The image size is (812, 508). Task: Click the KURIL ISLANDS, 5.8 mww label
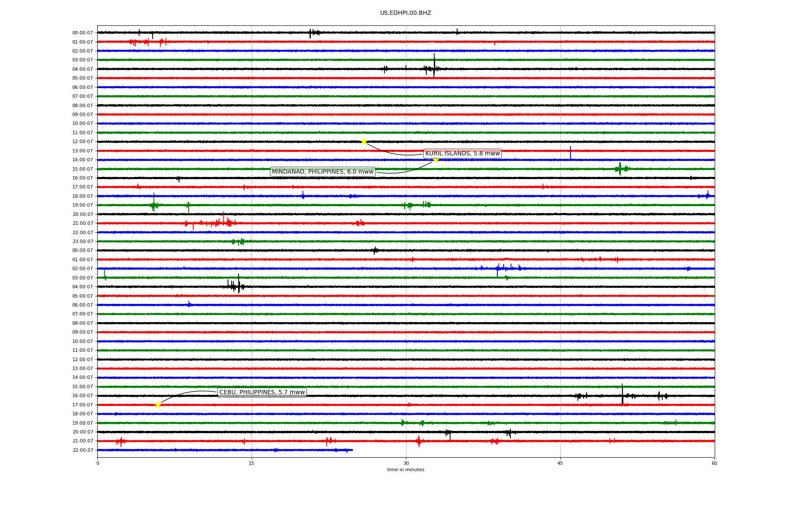462,153
